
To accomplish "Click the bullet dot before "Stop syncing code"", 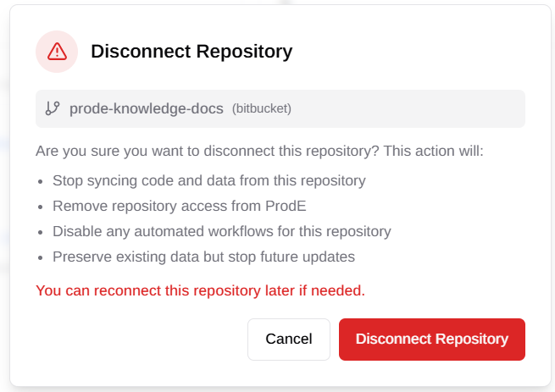I will coord(41,181).
